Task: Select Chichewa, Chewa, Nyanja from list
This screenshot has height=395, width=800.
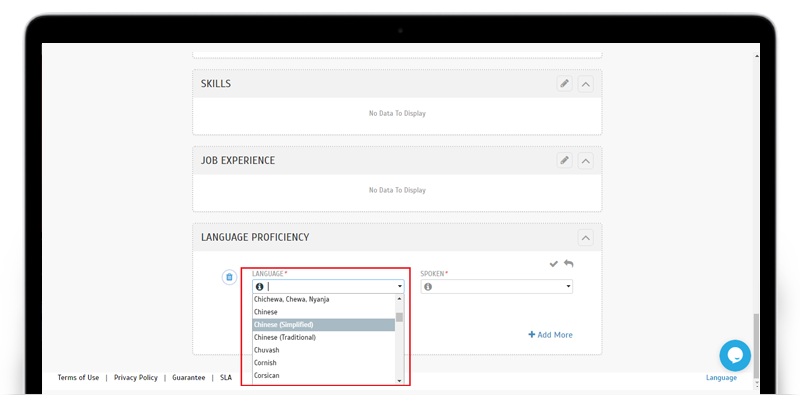Action: point(323,300)
